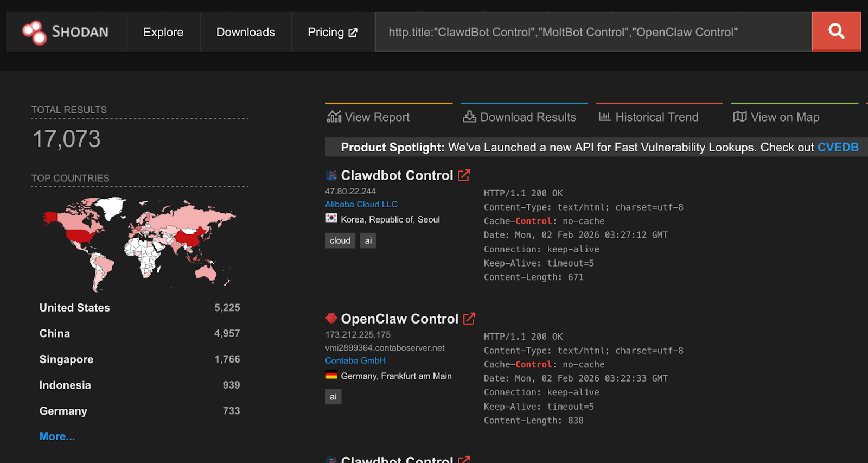Click the red search magnifier button

836,31
